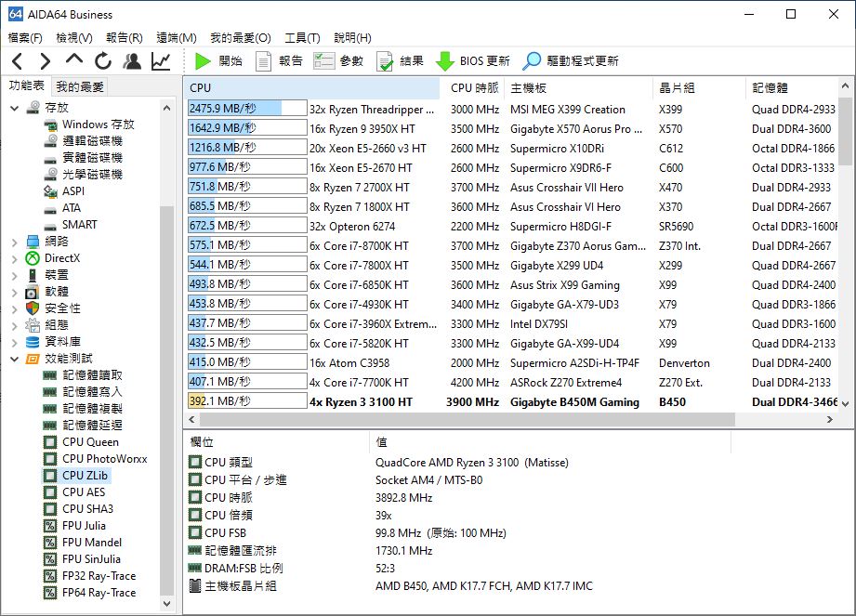Expand the DirectX tree node
The image size is (856, 616).
click(14, 258)
